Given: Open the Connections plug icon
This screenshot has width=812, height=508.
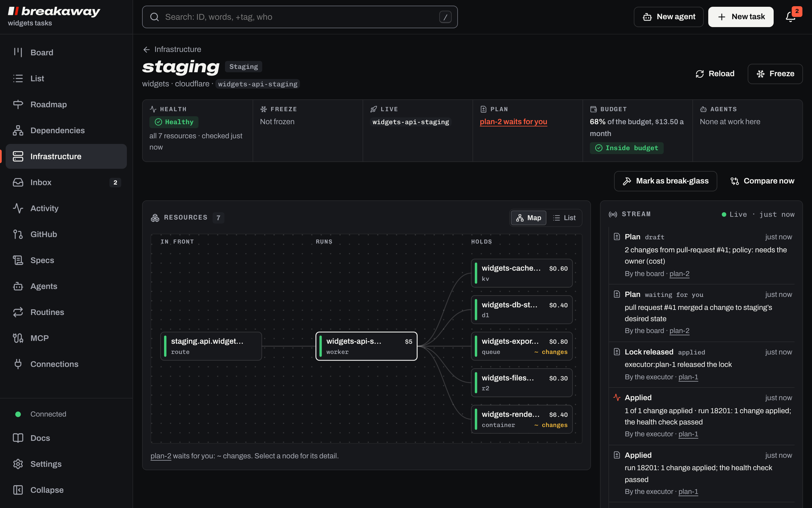Looking at the screenshot, I should pyautogui.click(x=18, y=364).
